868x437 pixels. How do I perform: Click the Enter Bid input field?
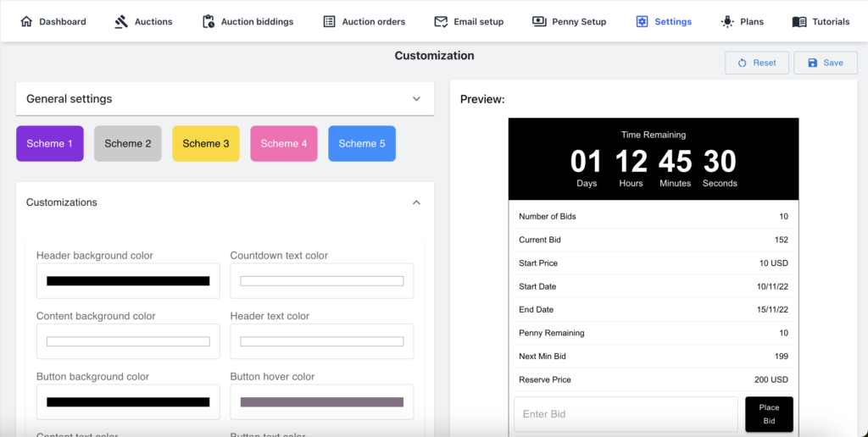(x=626, y=414)
